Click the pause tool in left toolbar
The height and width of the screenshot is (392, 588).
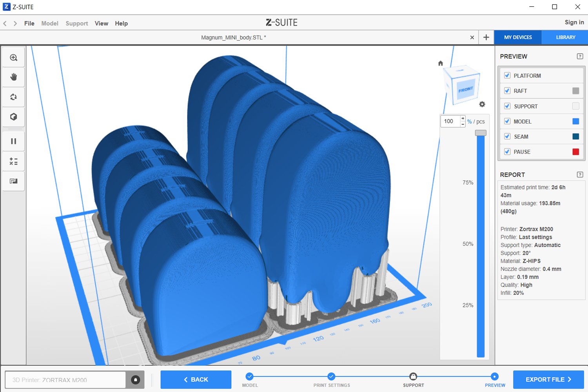pyautogui.click(x=14, y=141)
